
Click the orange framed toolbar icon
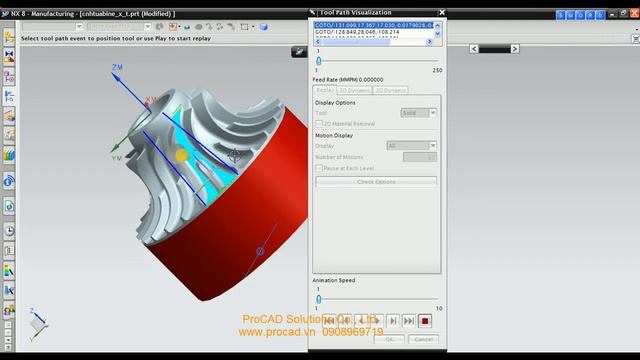coord(173,27)
